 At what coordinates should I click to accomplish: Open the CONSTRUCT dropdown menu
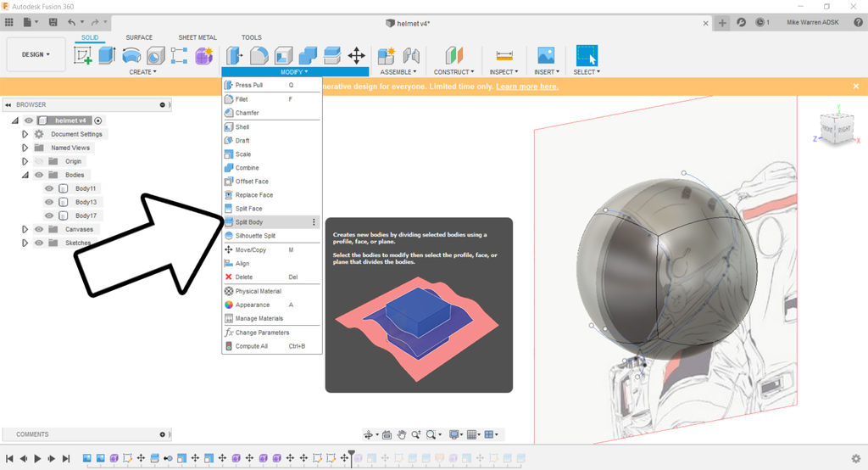pos(454,72)
